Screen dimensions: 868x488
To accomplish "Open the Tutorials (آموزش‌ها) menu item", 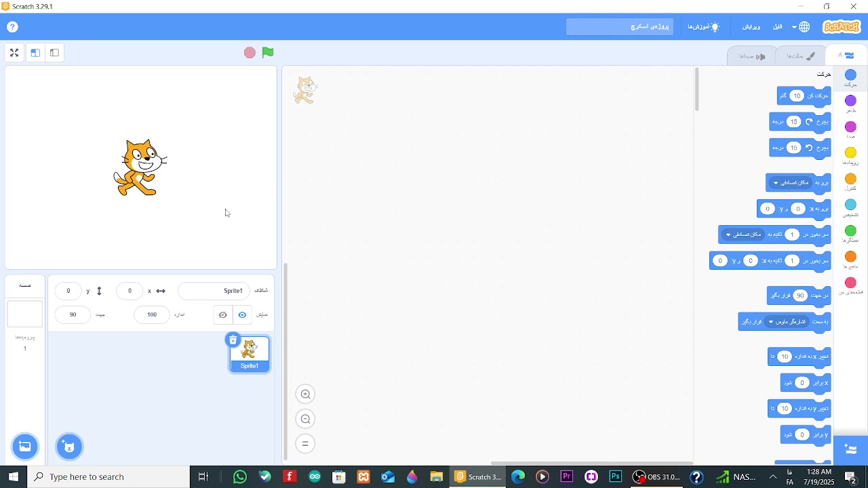I will [703, 27].
